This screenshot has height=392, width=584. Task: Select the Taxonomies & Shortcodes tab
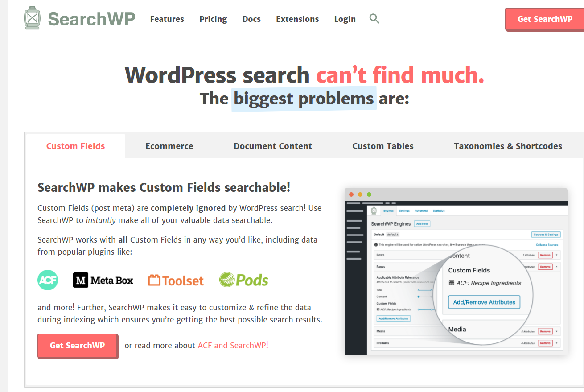508,146
